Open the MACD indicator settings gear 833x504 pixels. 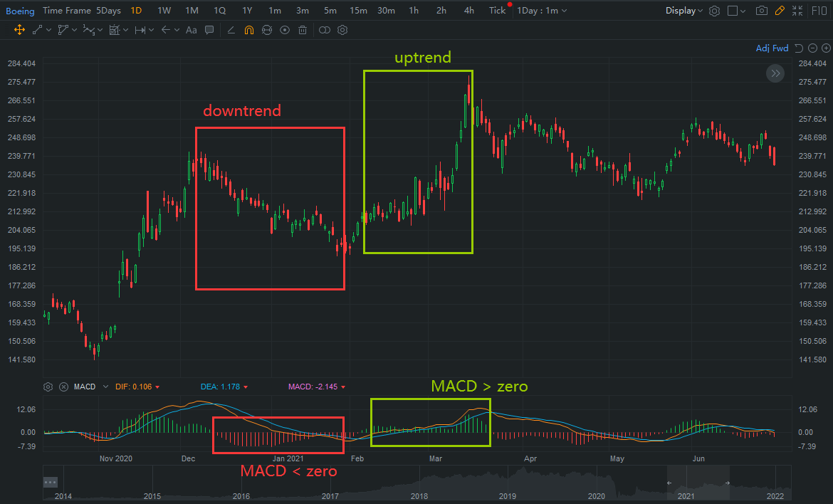click(48, 386)
